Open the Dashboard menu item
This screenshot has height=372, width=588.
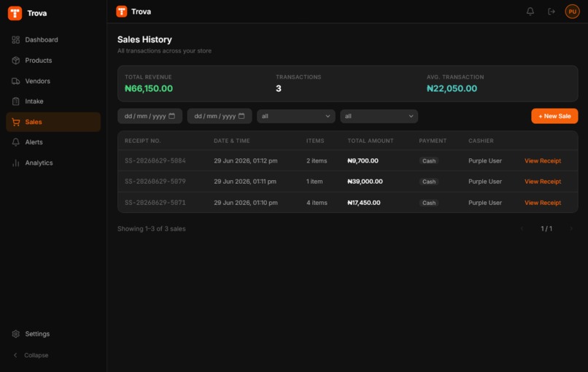pyautogui.click(x=53, y=39)
